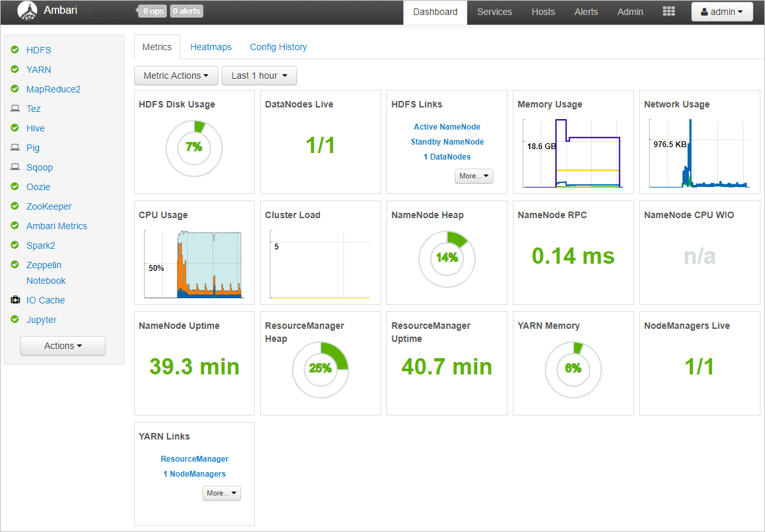This screenshot has width=765, height=532.
Task: Switch to the Heatmaps tab
Action: click(x=211, y=47)
